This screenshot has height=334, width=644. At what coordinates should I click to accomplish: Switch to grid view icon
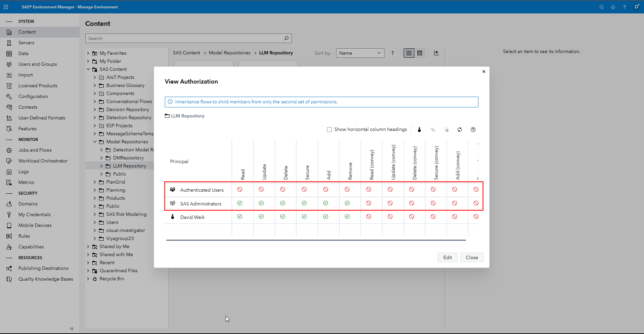409,53
